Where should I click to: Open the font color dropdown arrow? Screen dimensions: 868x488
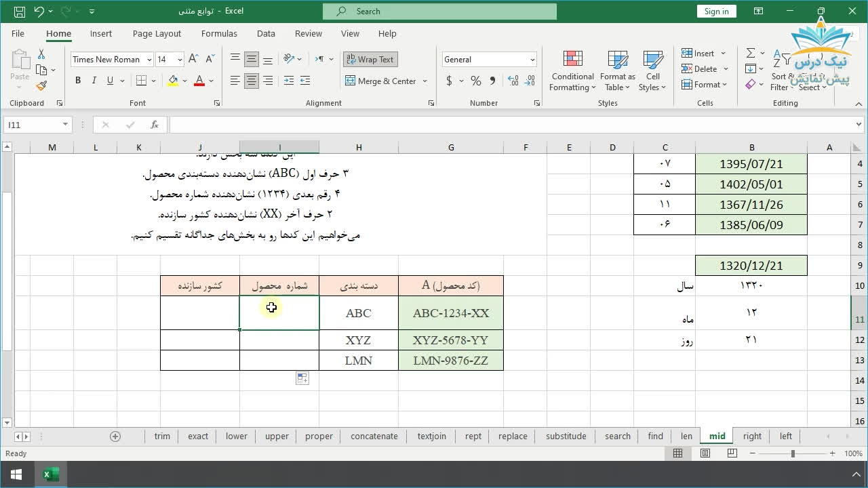tap(211, 81)
